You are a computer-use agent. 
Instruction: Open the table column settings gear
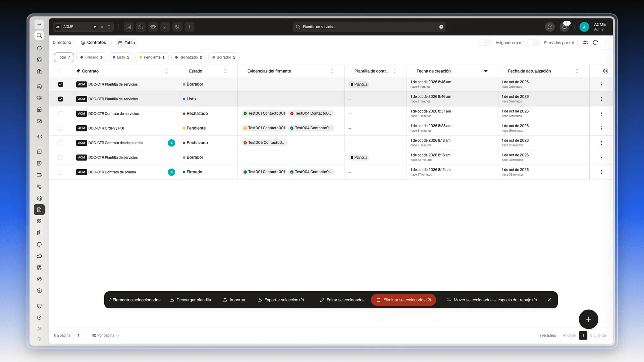click(605, 71)
